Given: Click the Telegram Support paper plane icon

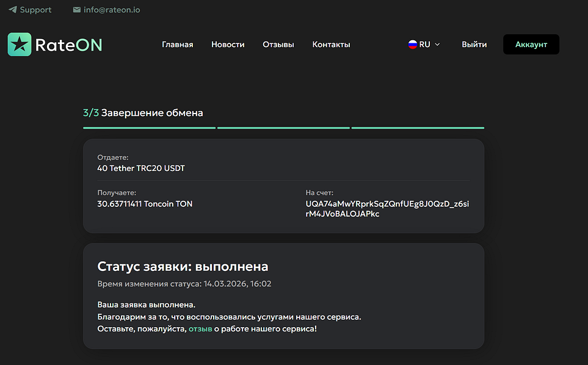Looking at the screenshot, I should 12,10.
